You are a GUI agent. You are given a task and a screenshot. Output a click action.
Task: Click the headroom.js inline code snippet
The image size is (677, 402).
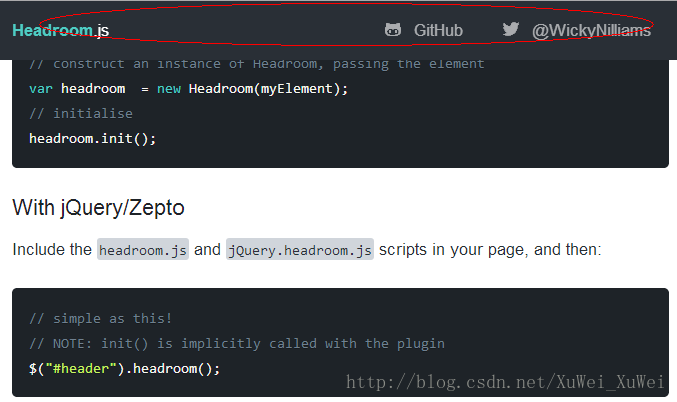pyautogui.click(x=143, y=249)
